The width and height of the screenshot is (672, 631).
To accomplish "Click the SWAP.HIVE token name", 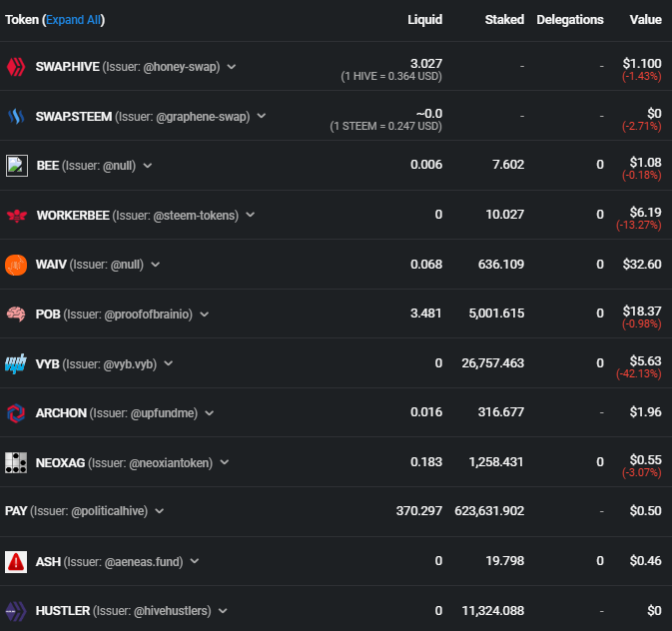I will 67,67.
